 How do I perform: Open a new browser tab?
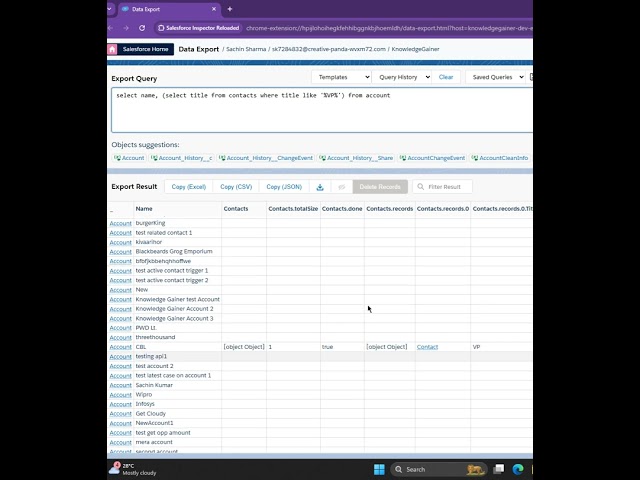click(x=230, y=9)
